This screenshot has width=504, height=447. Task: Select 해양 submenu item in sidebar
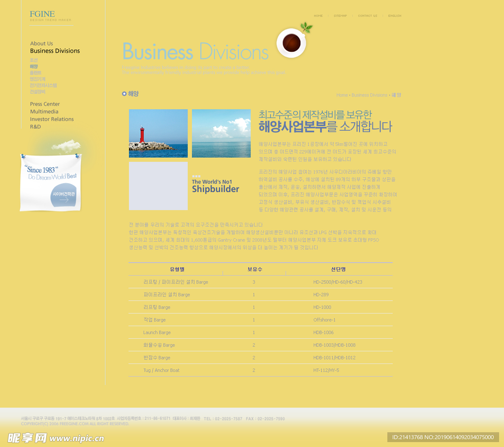(34, 66)
